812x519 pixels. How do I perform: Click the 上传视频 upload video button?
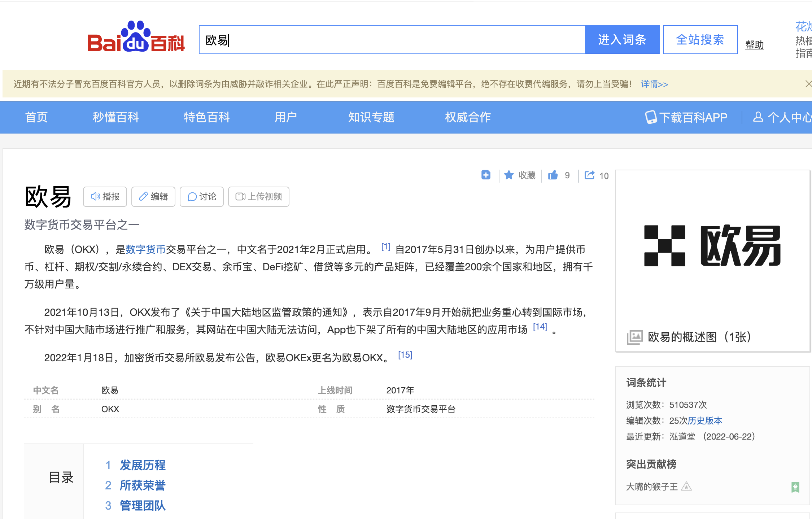[259, 197]
